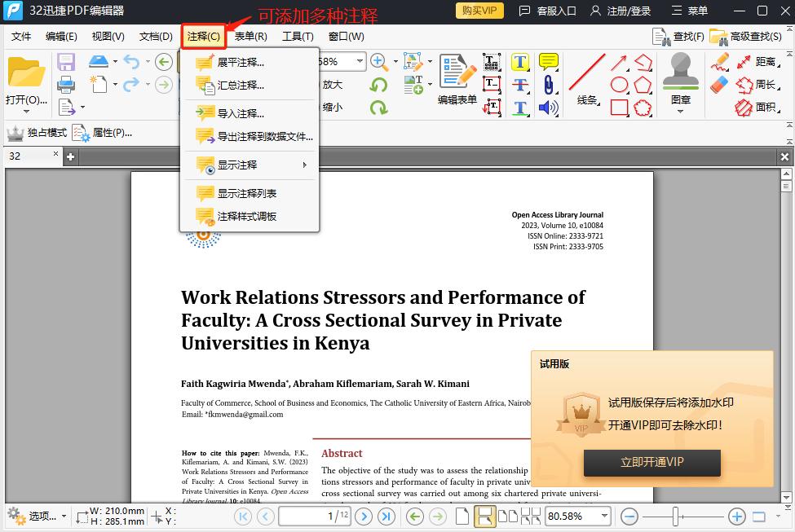Click the circle shape annotation icon
This screenshot has width=795, height=532.
(x=619, y=82)
